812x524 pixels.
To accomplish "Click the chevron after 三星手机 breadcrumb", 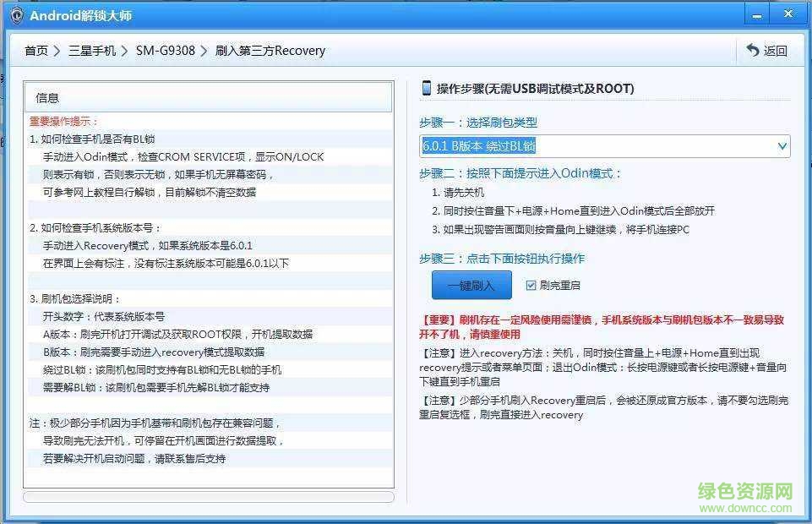I will pos(125,52).
